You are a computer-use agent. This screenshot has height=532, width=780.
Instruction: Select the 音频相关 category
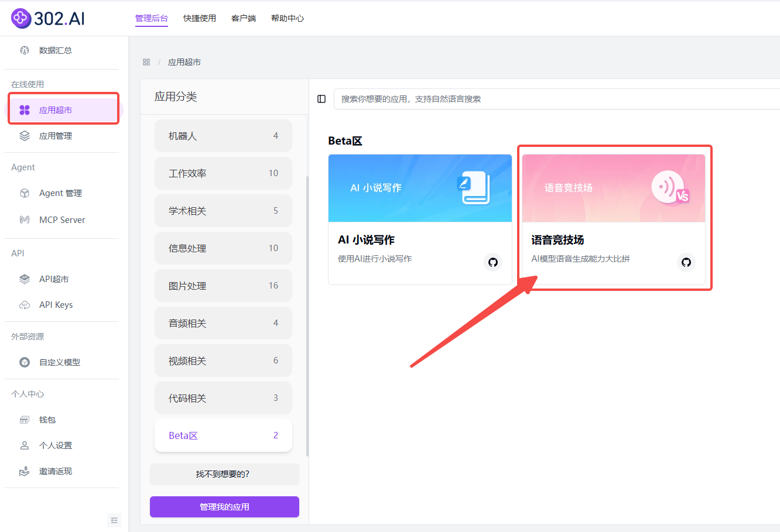point(223,323)
